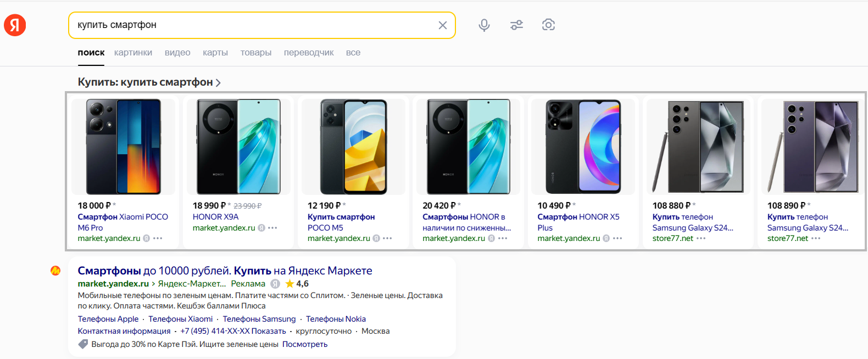
Task: Click the 12 190 ₽ price
Action: 324,205
